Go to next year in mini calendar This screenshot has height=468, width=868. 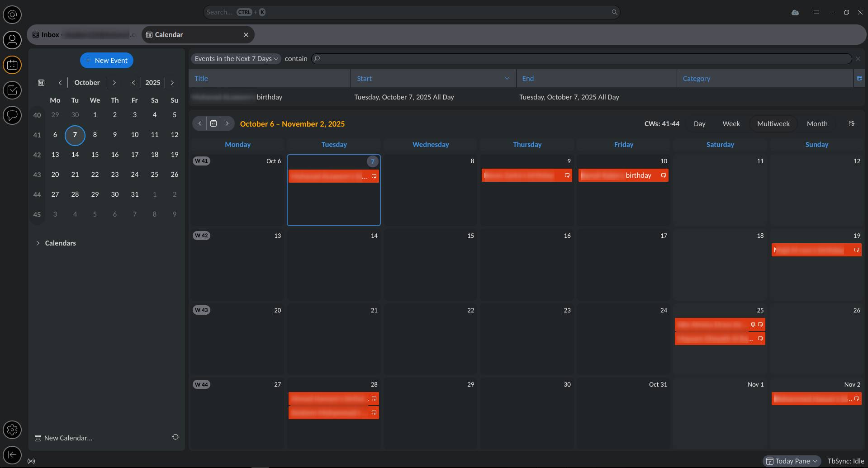click(172, 83)
